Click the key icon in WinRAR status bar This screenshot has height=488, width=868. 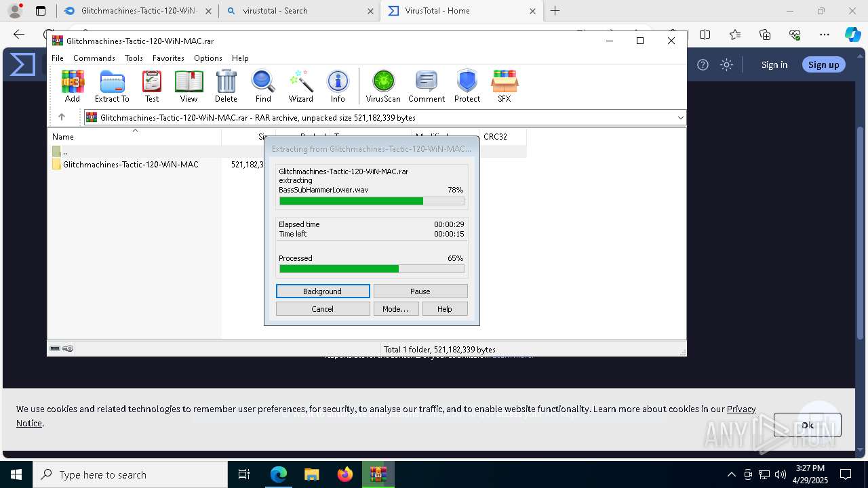point(68,348)
